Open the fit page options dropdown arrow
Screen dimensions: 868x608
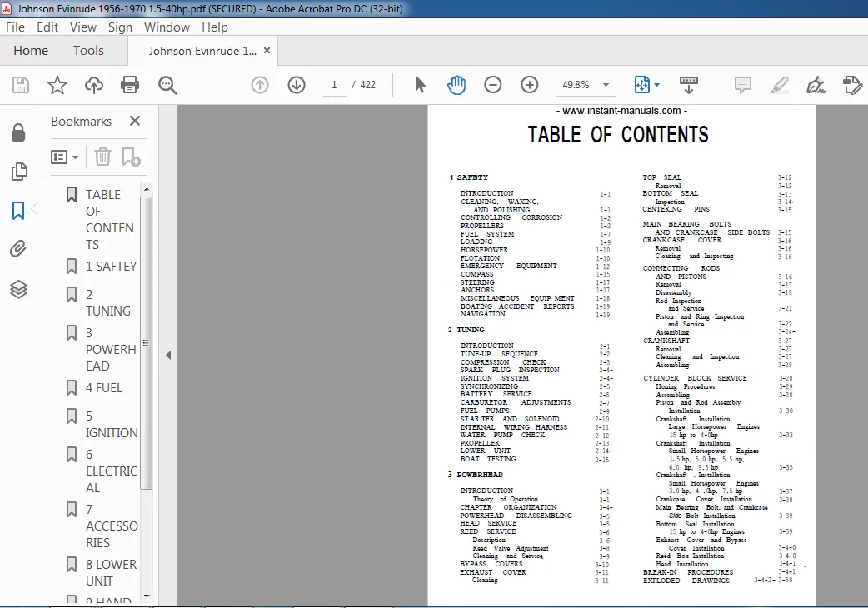coord(657,85)
